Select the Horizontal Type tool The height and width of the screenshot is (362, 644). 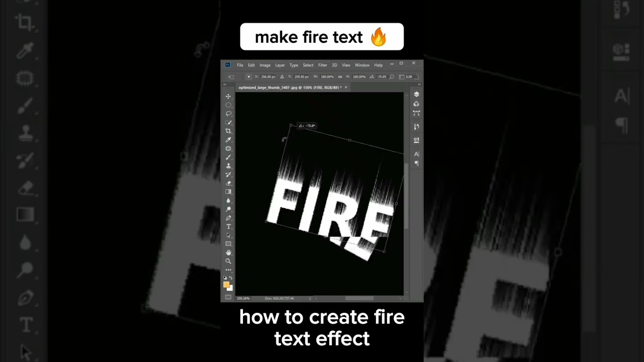228,226
